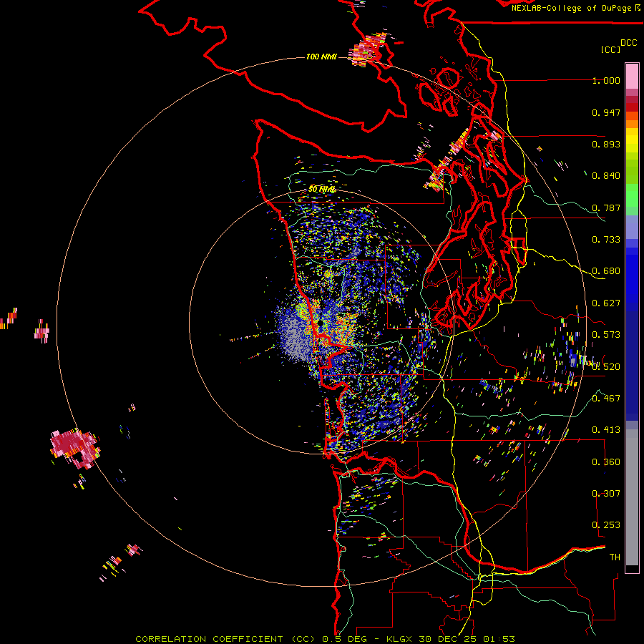Click the black radar site marker at center

tap(320, 323)
